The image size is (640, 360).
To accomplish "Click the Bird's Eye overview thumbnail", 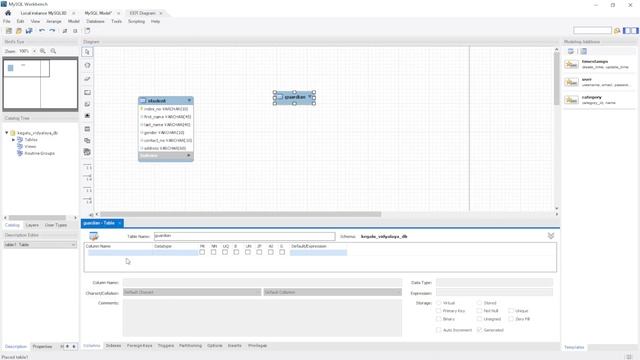I will [40, 84].
